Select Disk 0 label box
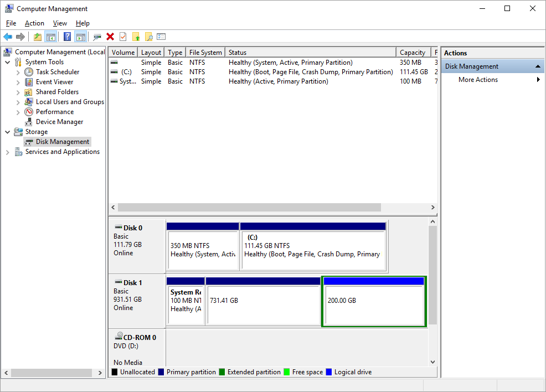 point(137,246)
